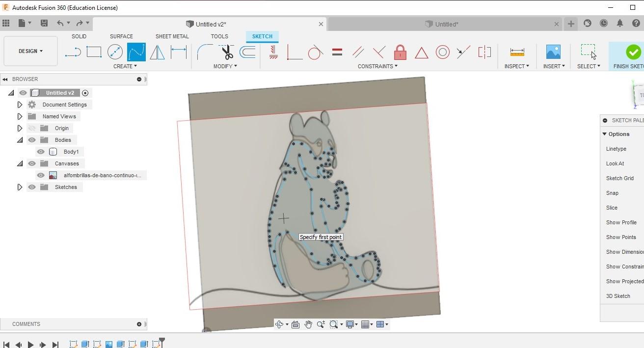Apply the Tangent constraint

tap(315, 52)
